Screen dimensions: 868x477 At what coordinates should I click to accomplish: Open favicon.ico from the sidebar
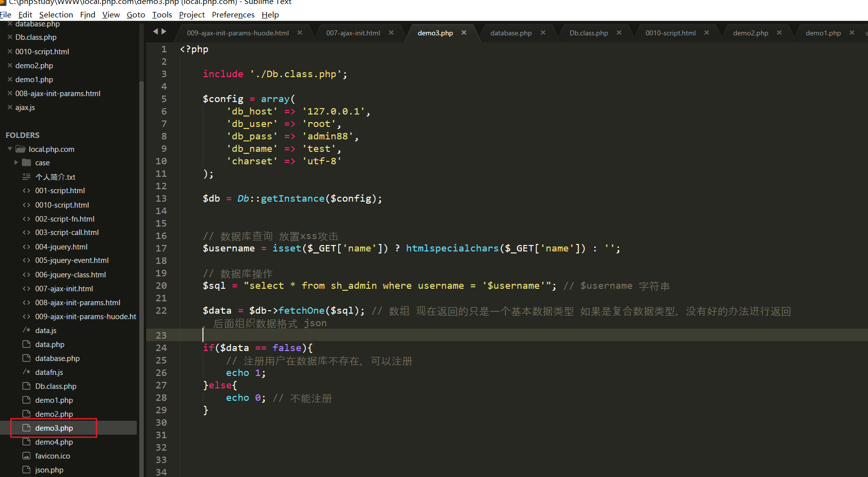[x=52, y=456]
